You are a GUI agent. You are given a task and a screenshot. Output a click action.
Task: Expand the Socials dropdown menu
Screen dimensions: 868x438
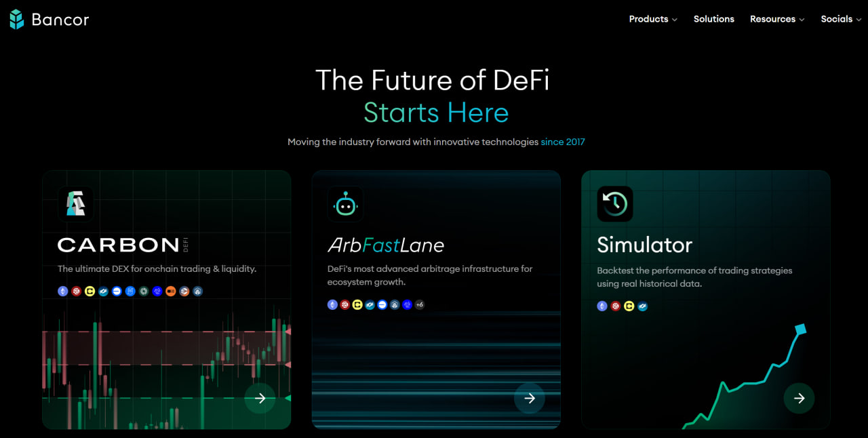[x=841, y=19]
